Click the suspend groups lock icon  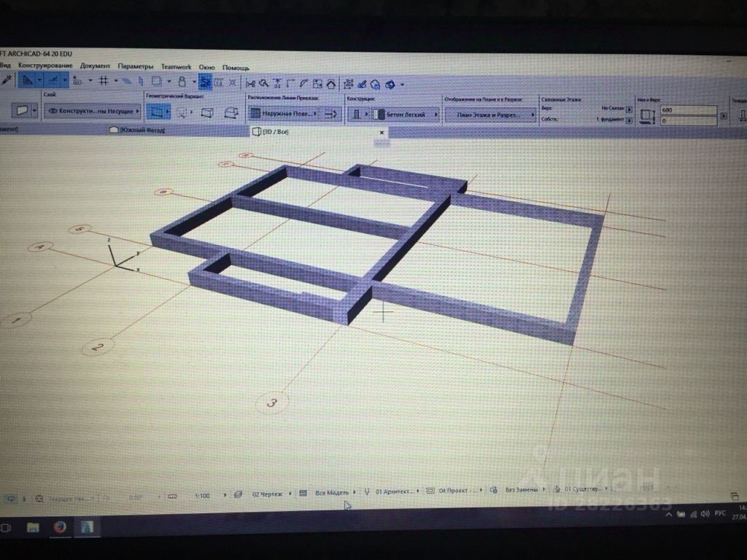(182, 82)
